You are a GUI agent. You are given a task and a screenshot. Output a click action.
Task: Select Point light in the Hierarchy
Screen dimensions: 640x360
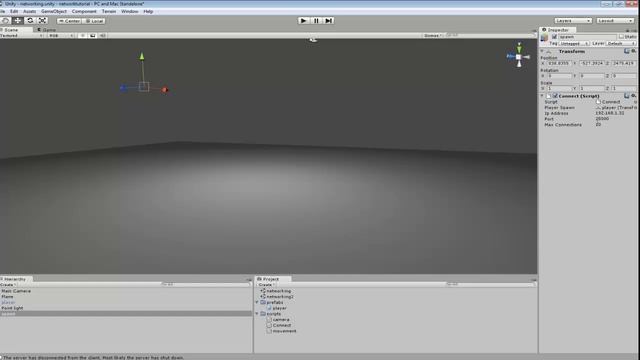[12, 308]
